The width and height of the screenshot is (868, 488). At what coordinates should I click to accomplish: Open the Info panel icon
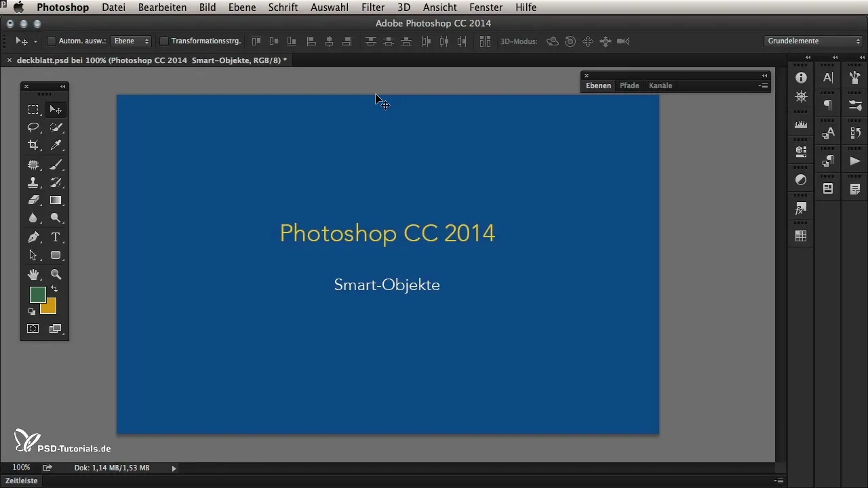pos(801,78)
